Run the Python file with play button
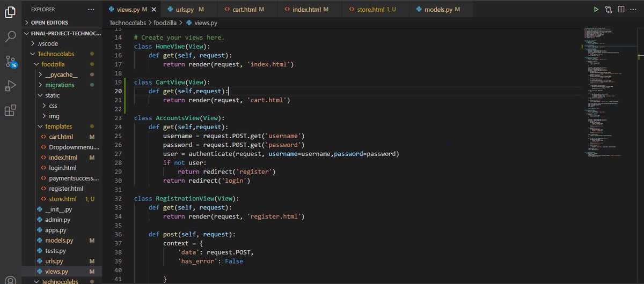Screen dimensions: 644x284 click(596, 9)
